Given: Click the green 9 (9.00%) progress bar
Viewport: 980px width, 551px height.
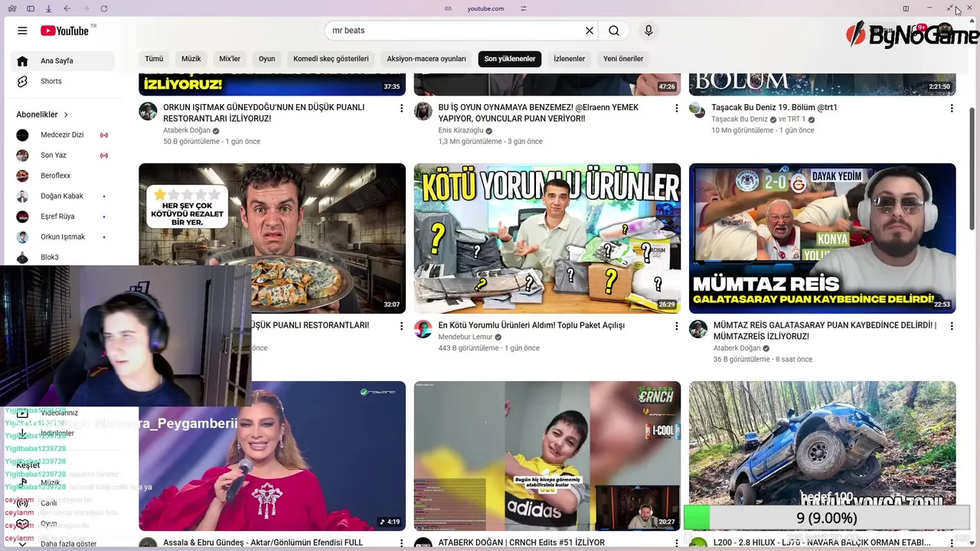Looking at the screenshot, I should [x=826, y=518].
